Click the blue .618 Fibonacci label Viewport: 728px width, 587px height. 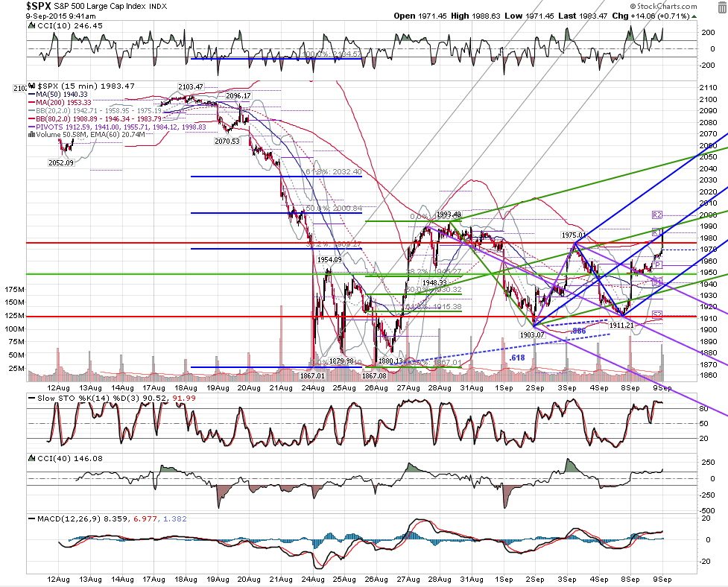[516, 358]
